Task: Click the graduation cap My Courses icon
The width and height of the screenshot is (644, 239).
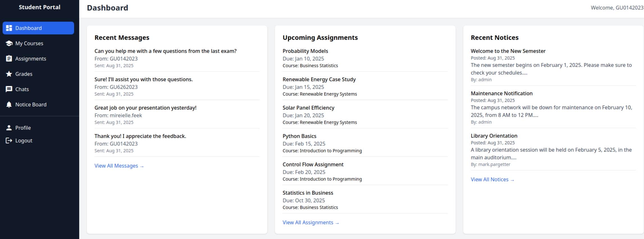Action: tap(9, 43)
